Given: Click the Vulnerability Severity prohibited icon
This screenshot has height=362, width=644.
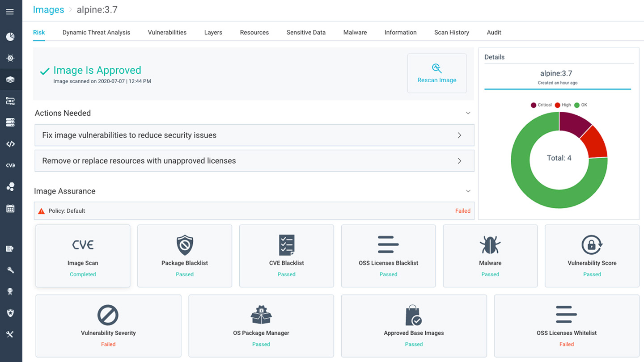Looking at the screenshot, I should 108,315.
